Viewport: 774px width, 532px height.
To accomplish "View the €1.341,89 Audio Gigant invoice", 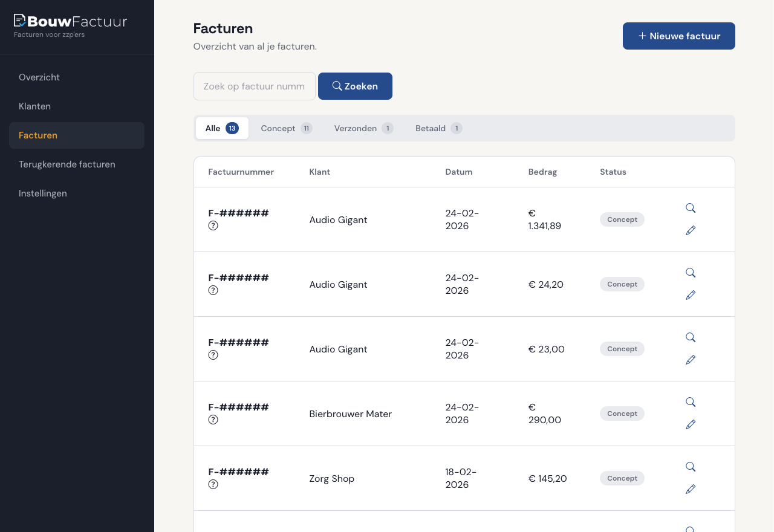I will tap(691, 208).
